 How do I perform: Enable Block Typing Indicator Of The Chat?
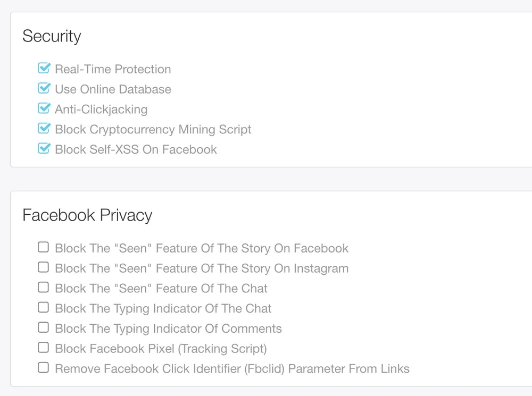click(43, 308)
